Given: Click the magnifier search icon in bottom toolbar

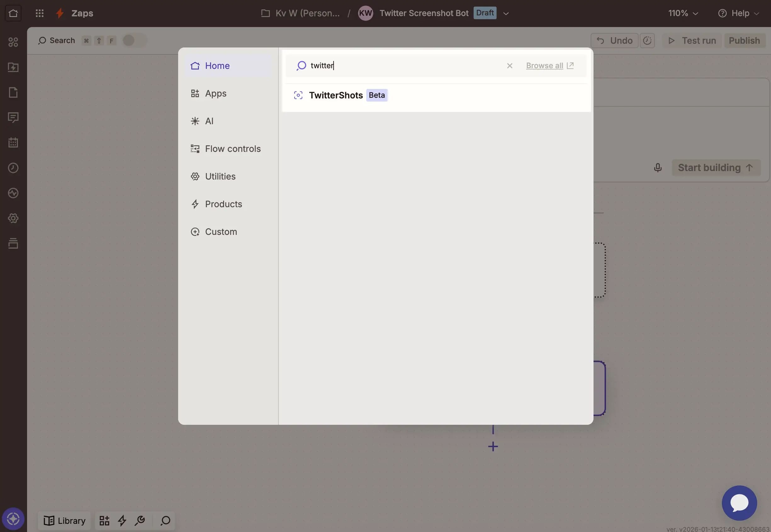Looking at the screenshot, I should tap(165, 520).
